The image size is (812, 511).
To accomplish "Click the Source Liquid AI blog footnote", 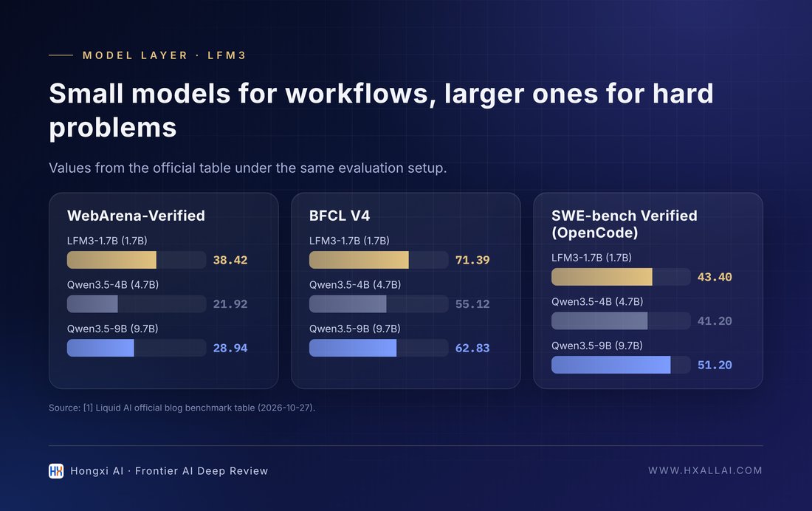I will [182, 408].
